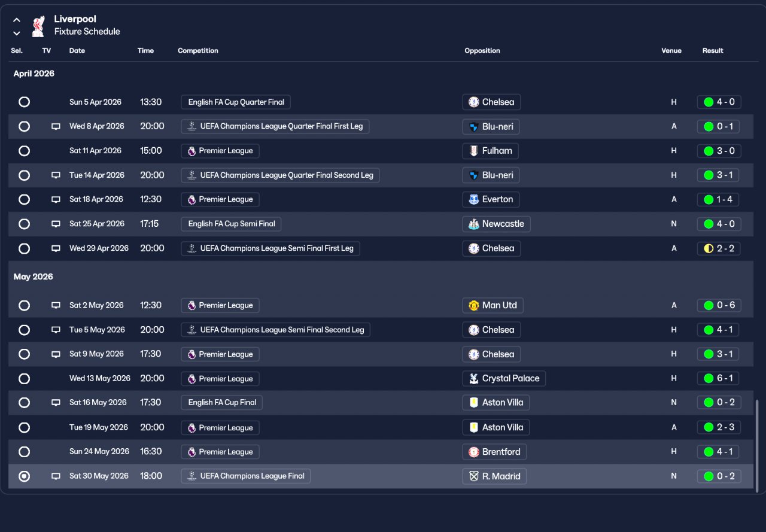Screen dimensions: 766x532
Task: Select the radio button on the Brentford row
Action: coord(24,452)
